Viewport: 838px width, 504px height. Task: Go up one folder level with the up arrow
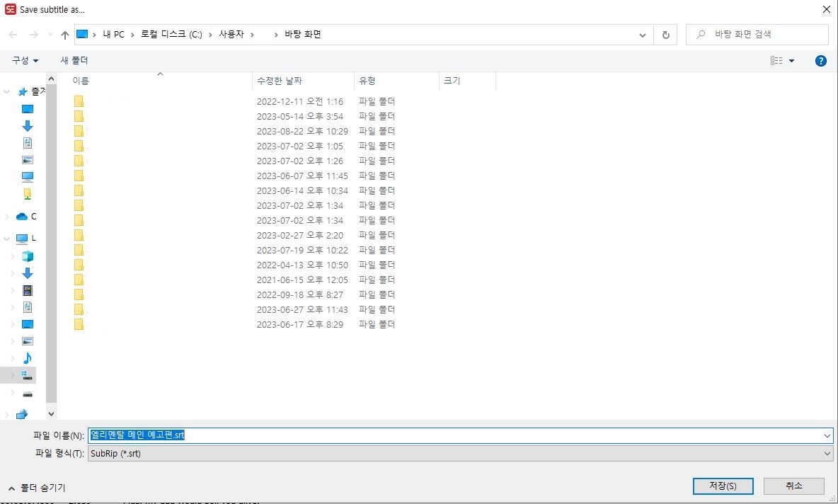64,33
